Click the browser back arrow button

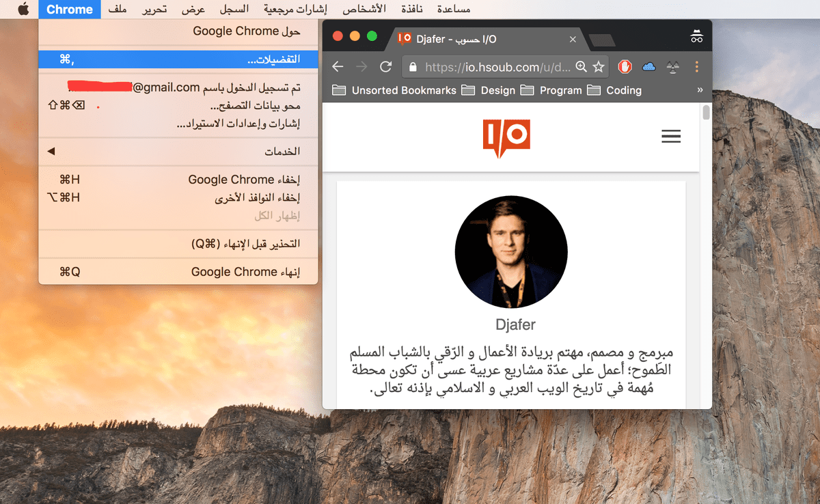click(x=338, y=67)
